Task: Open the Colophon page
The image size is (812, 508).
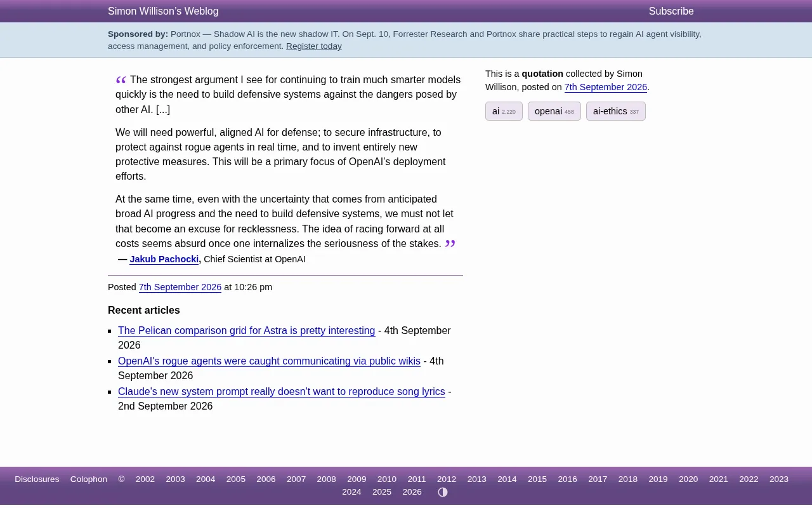Action: coord(89,479)
